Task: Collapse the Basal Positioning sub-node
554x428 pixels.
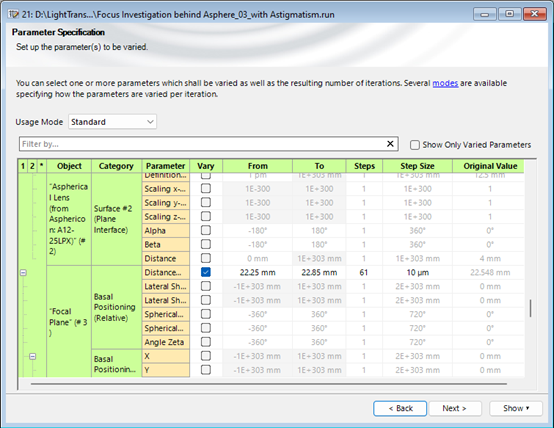Action: click(x=33, y=356)
